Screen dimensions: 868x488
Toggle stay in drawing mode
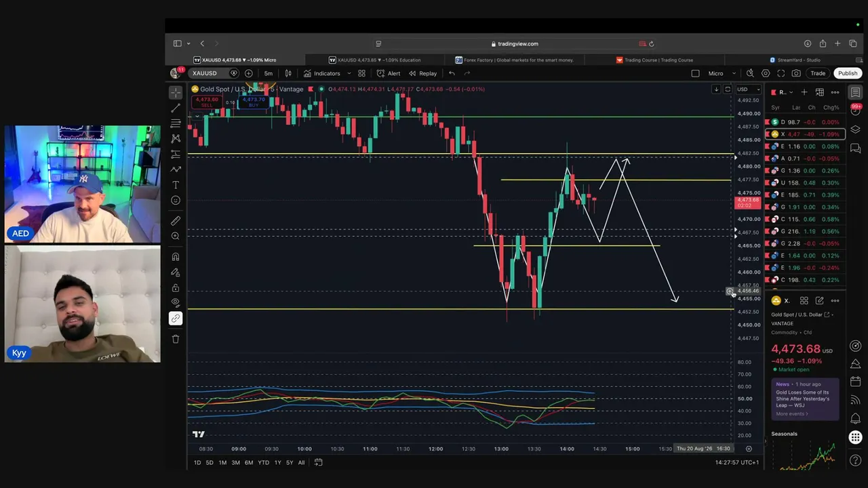tap(176, 272)
